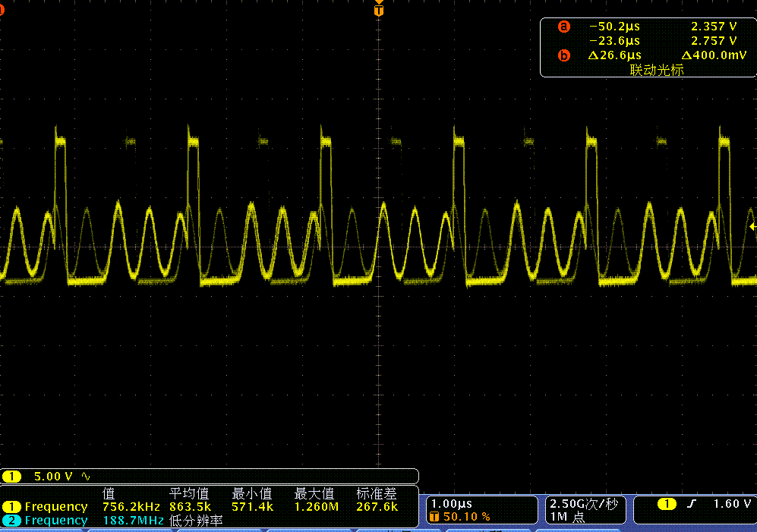
Task: Click the 1.260M maximum value
Action: (x=316, y=506)
